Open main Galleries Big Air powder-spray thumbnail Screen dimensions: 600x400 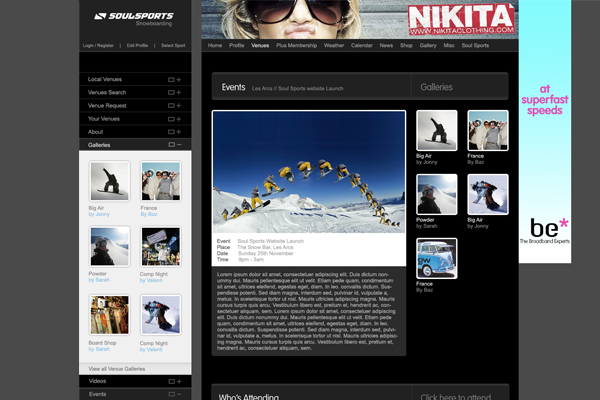pos(488,194)
